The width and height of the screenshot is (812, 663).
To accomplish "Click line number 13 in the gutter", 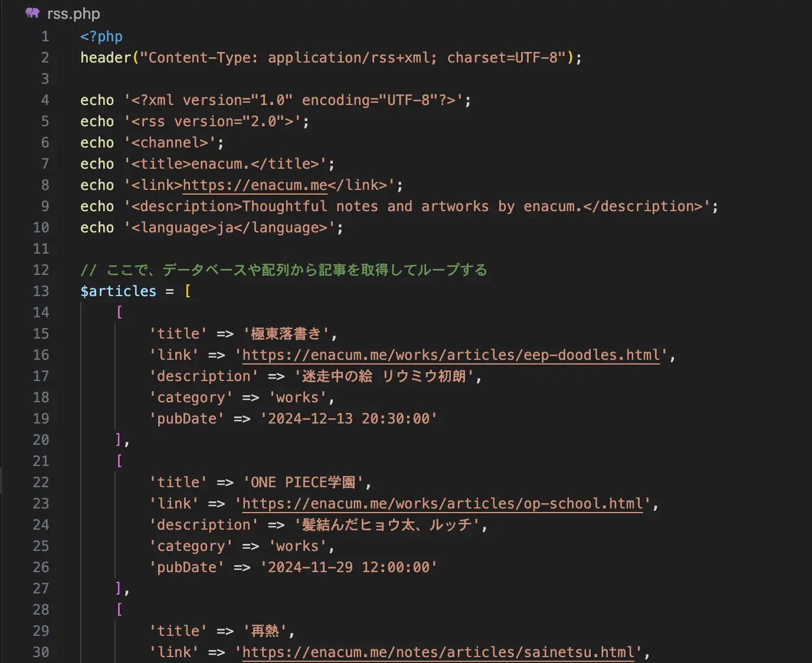I will pos(41,291).
